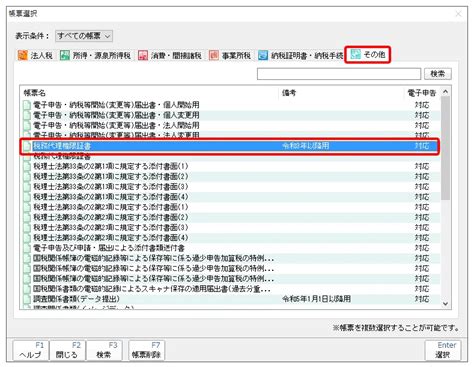Click the Enter 選択 button
The width and height of the screenshot is (474, 367).
443,350
